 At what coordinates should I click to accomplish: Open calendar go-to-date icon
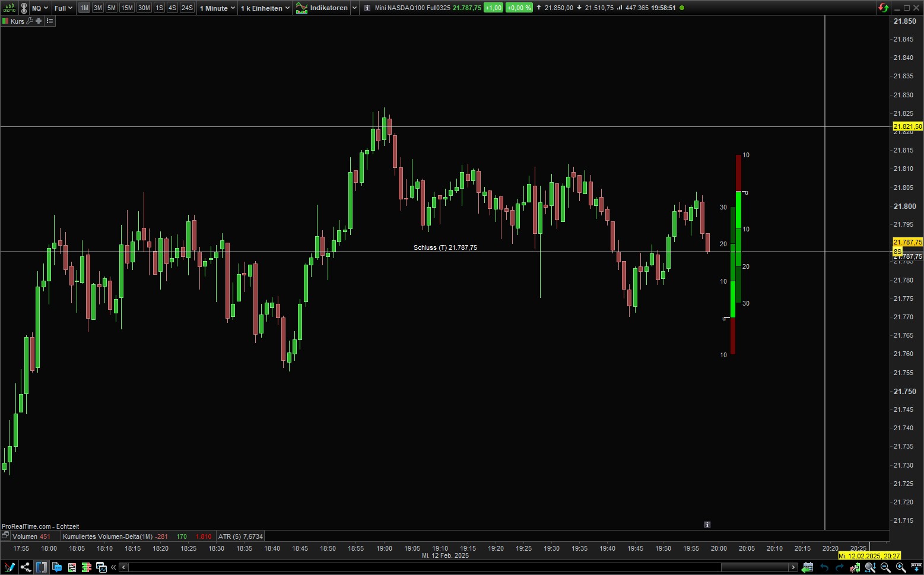808,567
